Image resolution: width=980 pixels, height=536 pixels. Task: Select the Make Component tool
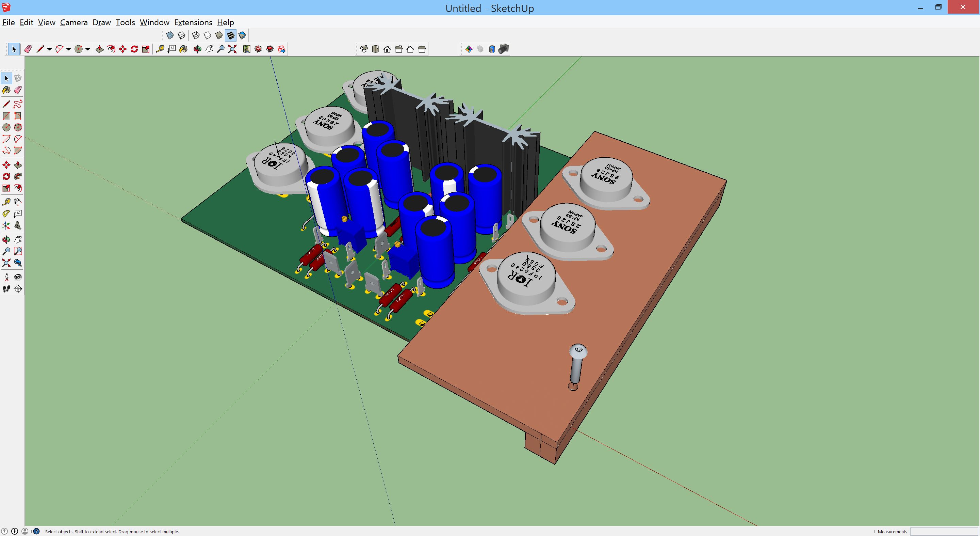(x=18, y=78)
